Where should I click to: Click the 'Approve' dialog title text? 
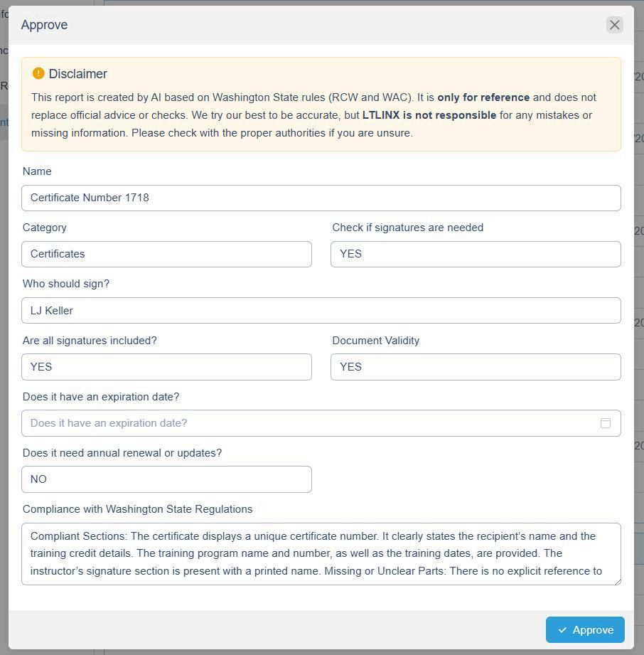[x=44, y=25]
